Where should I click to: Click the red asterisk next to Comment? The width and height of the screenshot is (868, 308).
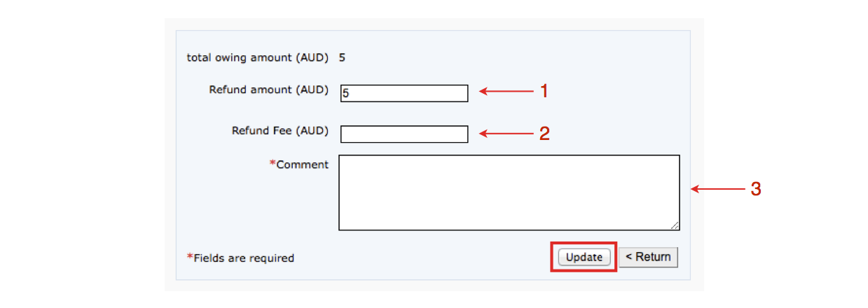273,164
